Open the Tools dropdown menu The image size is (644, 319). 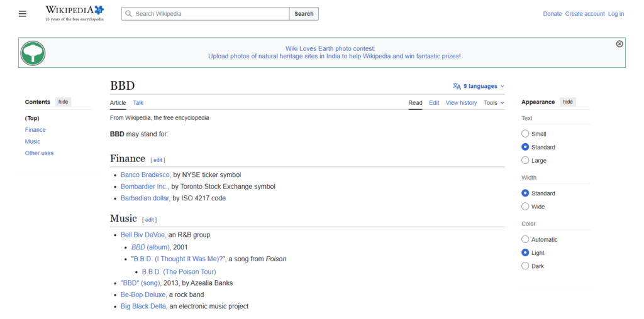[x=494, y=103]
